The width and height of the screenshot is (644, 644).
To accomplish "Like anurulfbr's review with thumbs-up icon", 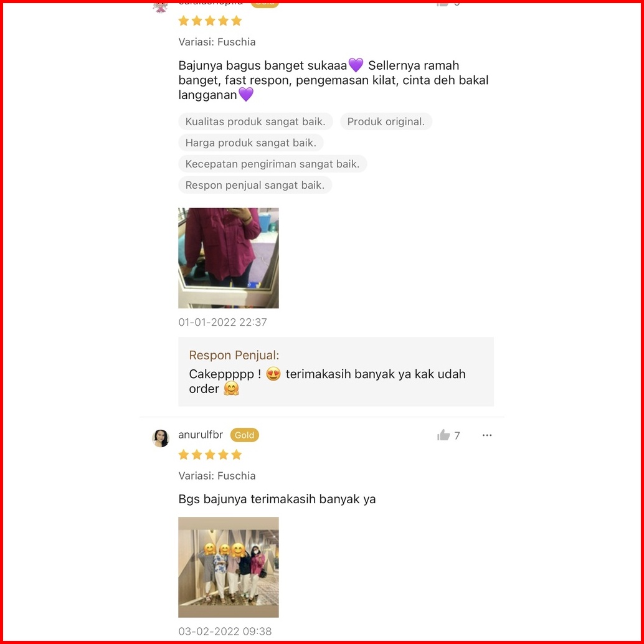I will (443, 435).
